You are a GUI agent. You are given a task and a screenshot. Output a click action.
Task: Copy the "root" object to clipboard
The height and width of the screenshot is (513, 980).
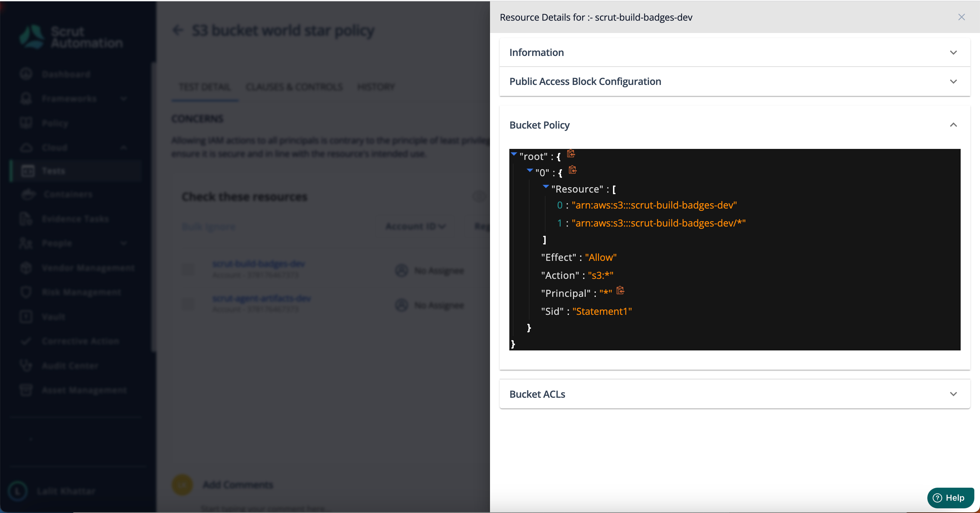571,154
